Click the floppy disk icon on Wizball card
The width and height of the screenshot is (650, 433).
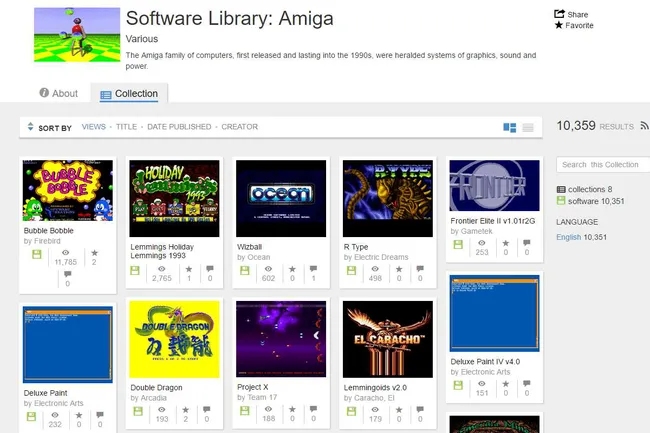tap(245, 271)
